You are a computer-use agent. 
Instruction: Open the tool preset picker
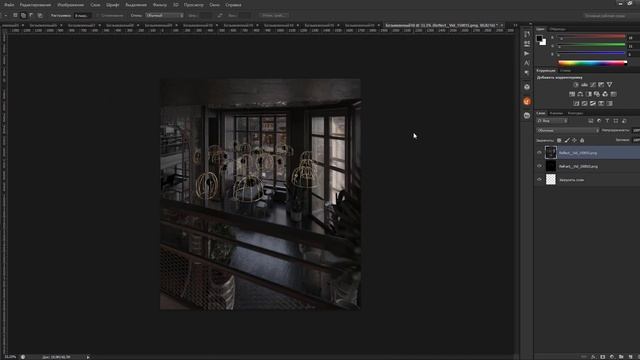(6, 16)
